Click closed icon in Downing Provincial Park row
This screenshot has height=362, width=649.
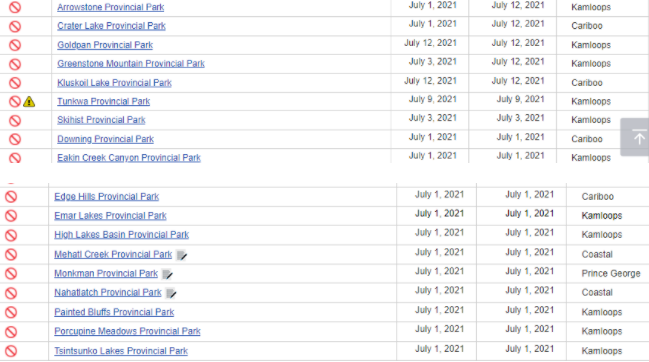click(15, 139)
